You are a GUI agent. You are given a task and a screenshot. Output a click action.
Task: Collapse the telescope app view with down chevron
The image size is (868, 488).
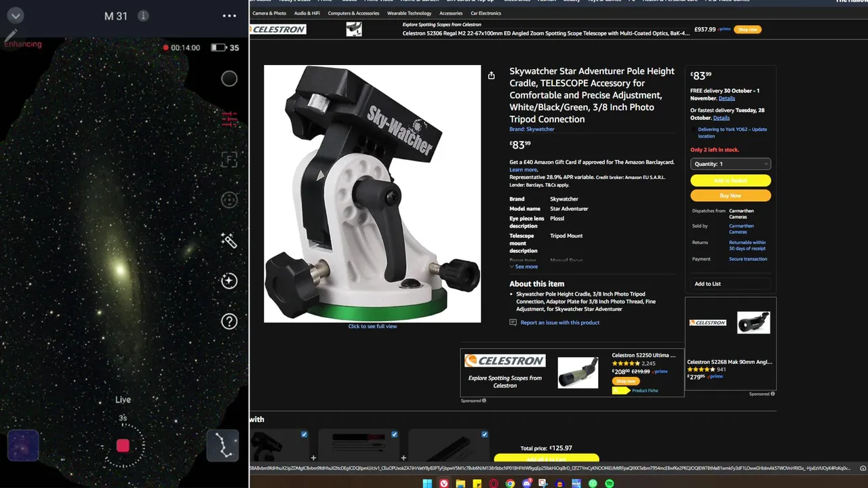(x=15, y=16)
